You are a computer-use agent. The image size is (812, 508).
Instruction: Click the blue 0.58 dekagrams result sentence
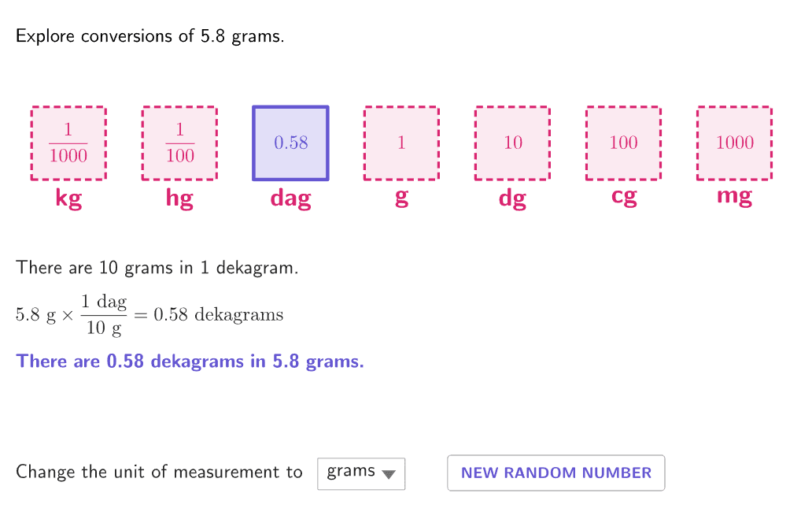point(190,362)
